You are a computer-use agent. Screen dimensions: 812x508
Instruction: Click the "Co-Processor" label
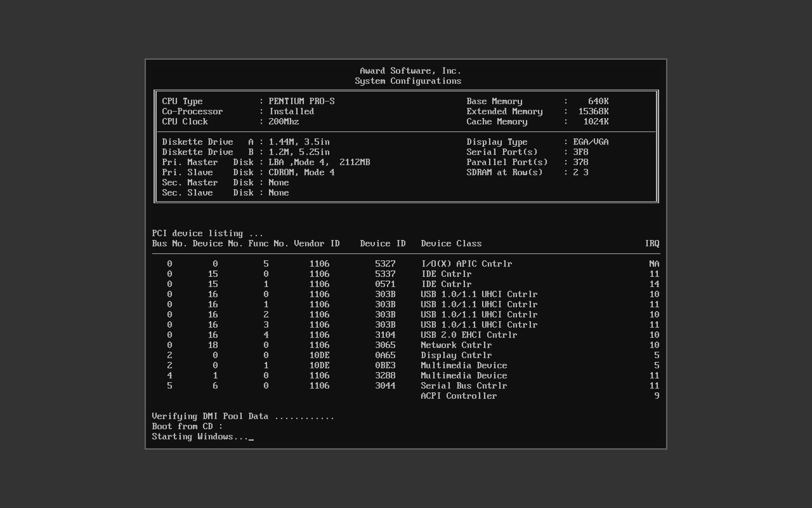tap(192, 111)
